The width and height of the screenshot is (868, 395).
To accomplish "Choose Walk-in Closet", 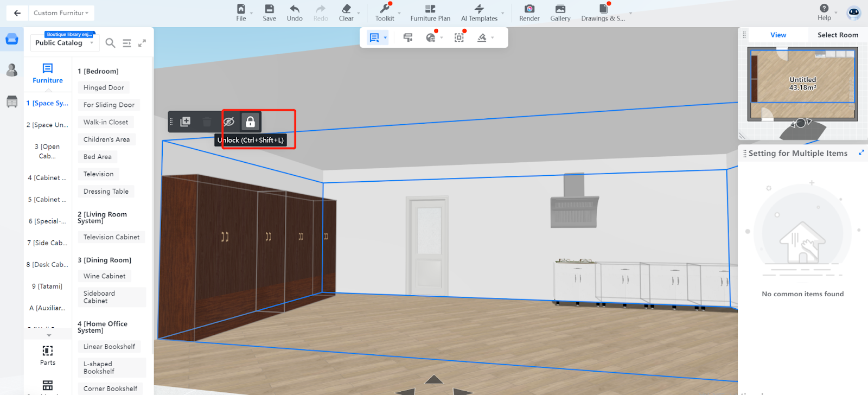I will (x=106, y=122).
